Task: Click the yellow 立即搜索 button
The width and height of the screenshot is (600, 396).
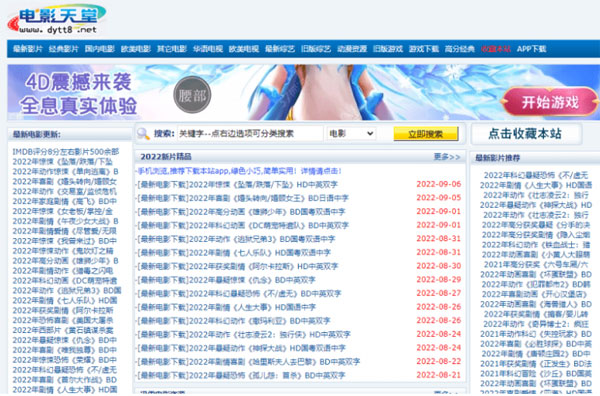Action: click(x=426, y=134)
